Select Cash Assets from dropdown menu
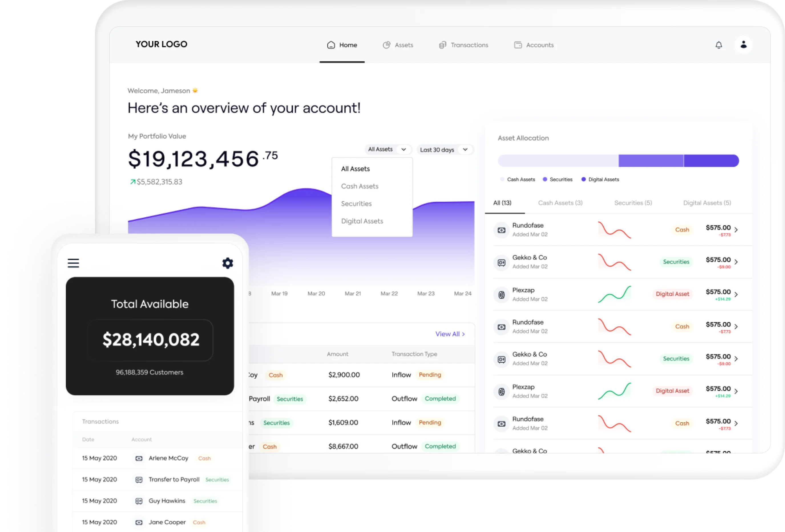Viewport: 785px width, 532px height. (360, 186)
